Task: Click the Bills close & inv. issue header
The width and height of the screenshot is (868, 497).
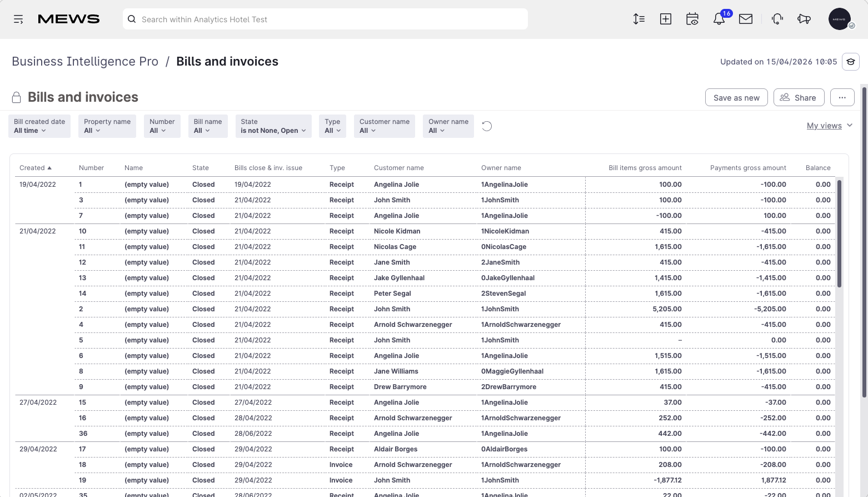Action: click(x=268, y=168)
